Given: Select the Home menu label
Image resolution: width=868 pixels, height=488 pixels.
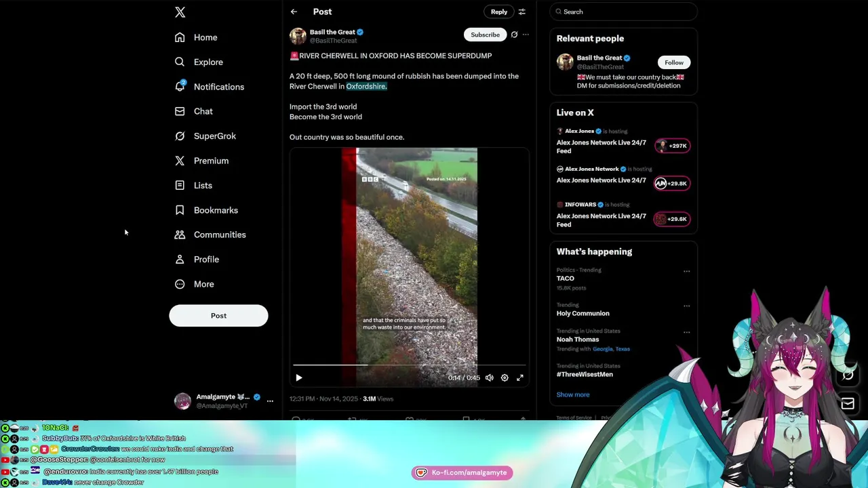Looking at the screenshot, I should (x=205, y=37).
